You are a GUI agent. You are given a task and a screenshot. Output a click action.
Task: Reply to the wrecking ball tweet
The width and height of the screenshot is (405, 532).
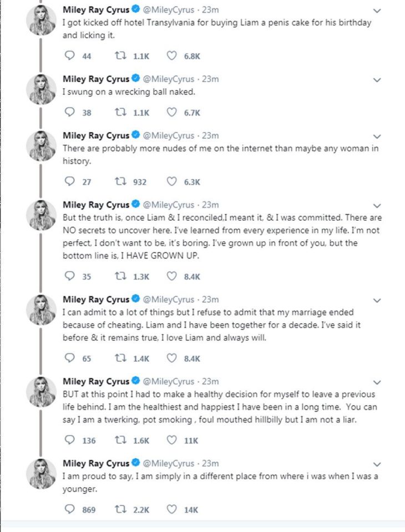pos(69,112)
